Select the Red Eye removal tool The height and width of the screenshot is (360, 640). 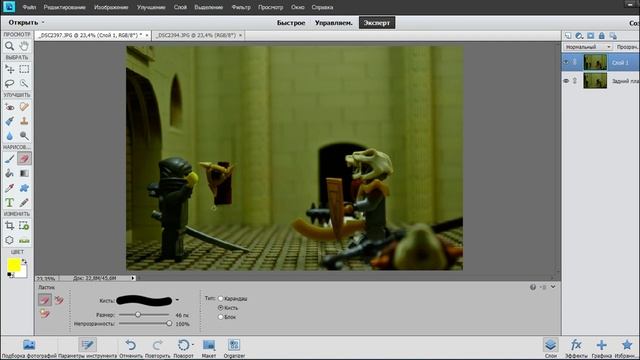click(x=9, y=107)
